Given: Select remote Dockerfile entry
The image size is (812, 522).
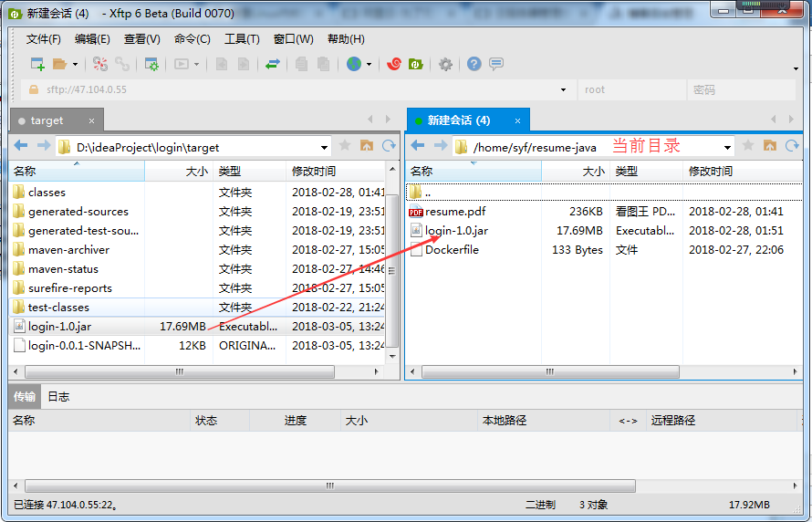Looking at the screenshot, I should coord(604,250).
